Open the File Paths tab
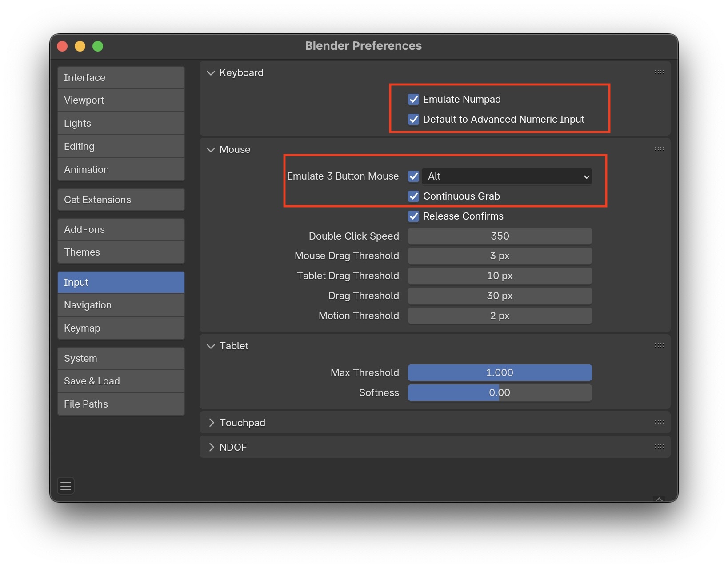The image size is (728, 568). (121, 404)
